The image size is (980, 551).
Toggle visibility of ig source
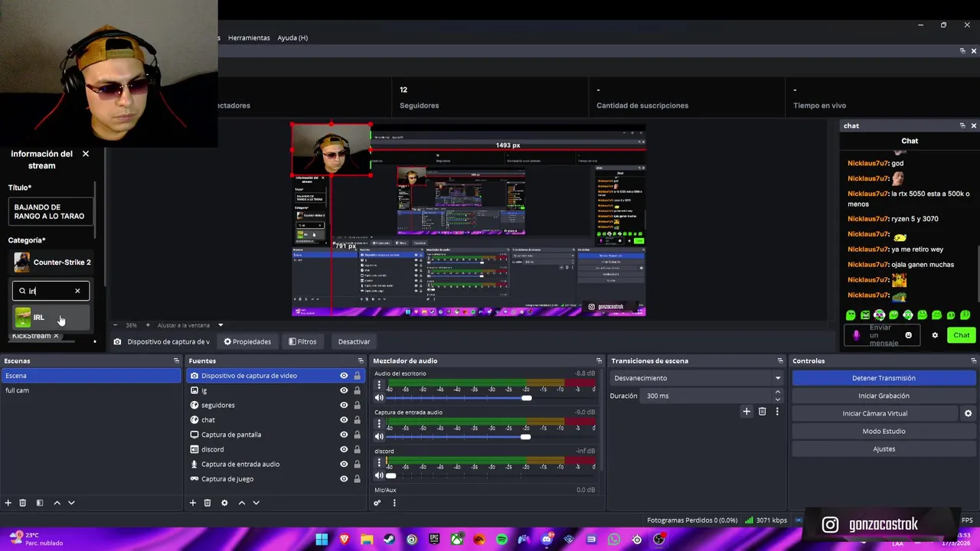(x=344, y=390)
